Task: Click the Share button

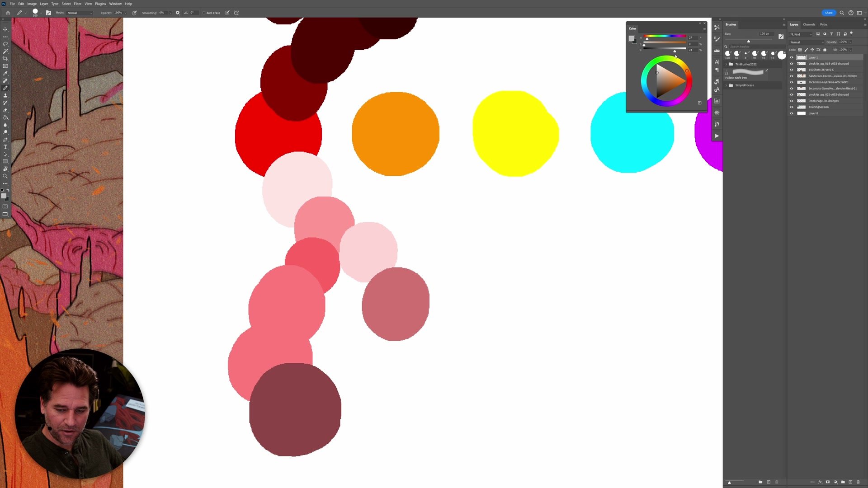Action: (828, 13)
